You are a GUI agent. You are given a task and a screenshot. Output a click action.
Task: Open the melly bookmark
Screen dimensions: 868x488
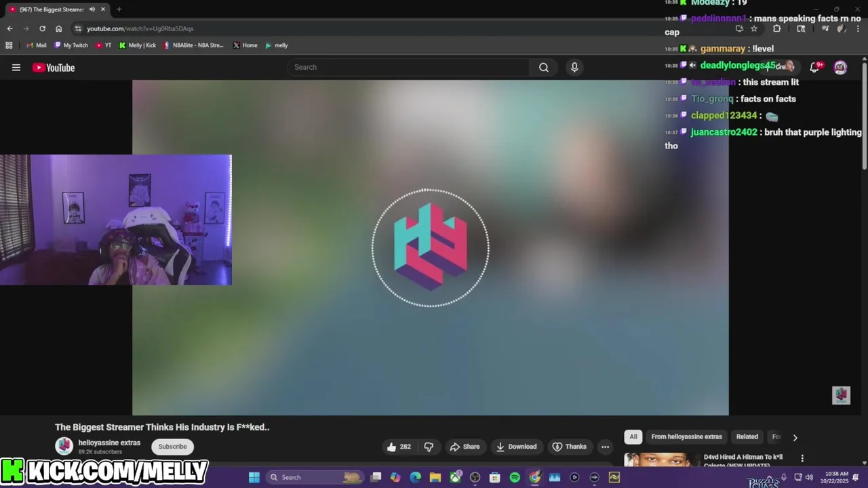[277, 45]
